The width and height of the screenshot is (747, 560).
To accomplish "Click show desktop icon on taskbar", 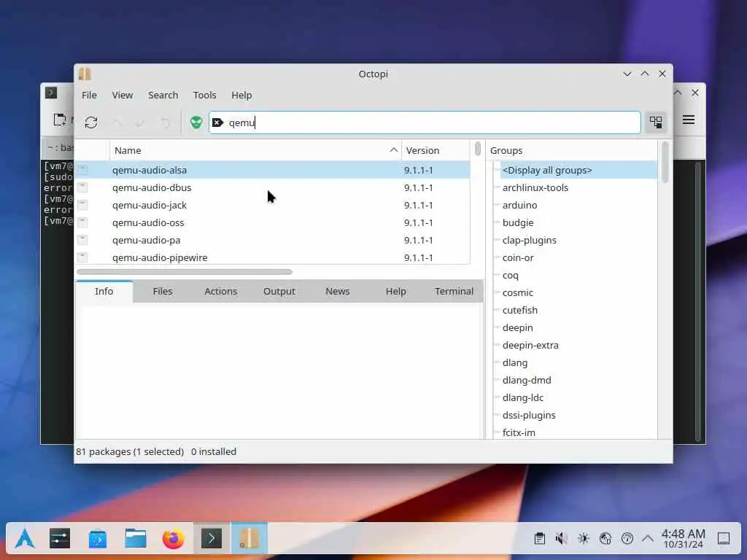I will (724, 539).
